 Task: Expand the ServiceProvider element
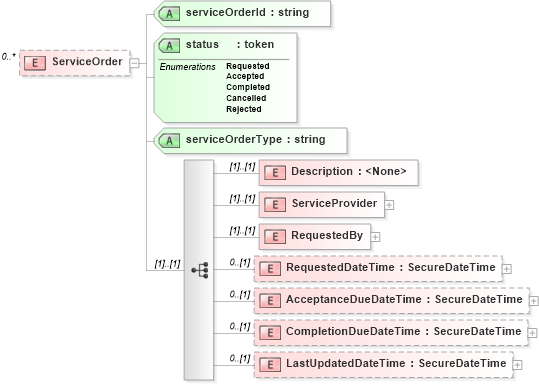point(389,205)
